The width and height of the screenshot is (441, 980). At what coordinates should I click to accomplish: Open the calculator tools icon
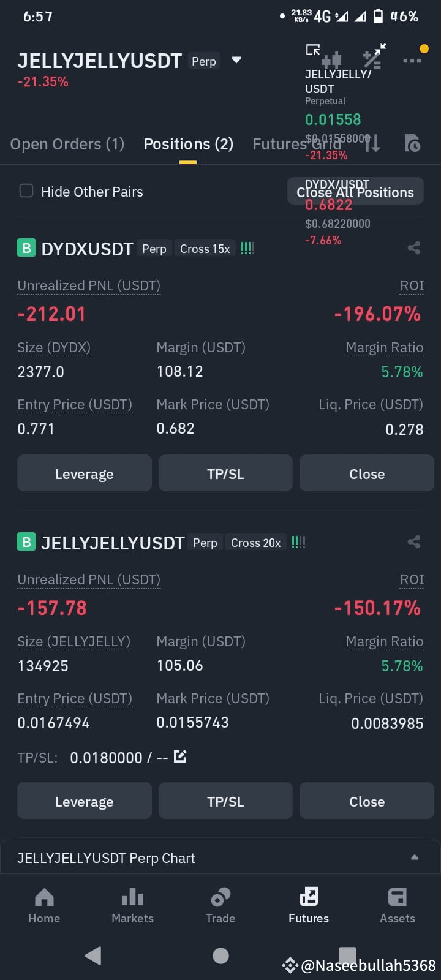point(374,56)
